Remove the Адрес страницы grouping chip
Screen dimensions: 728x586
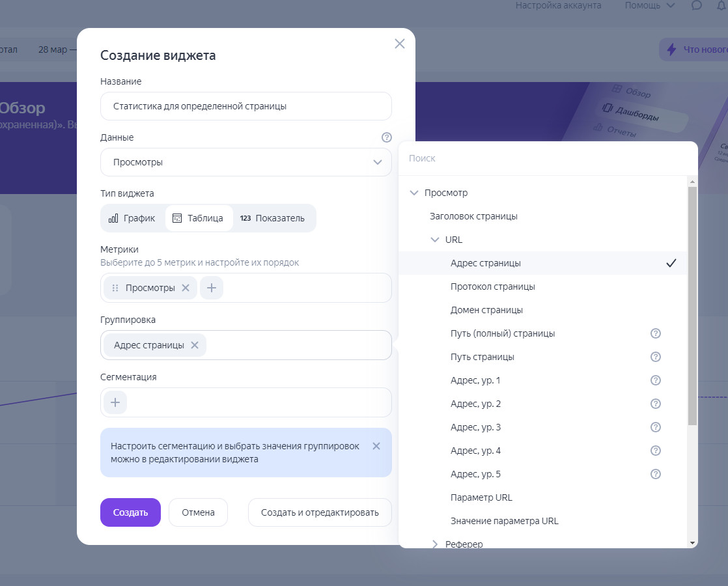195,345
